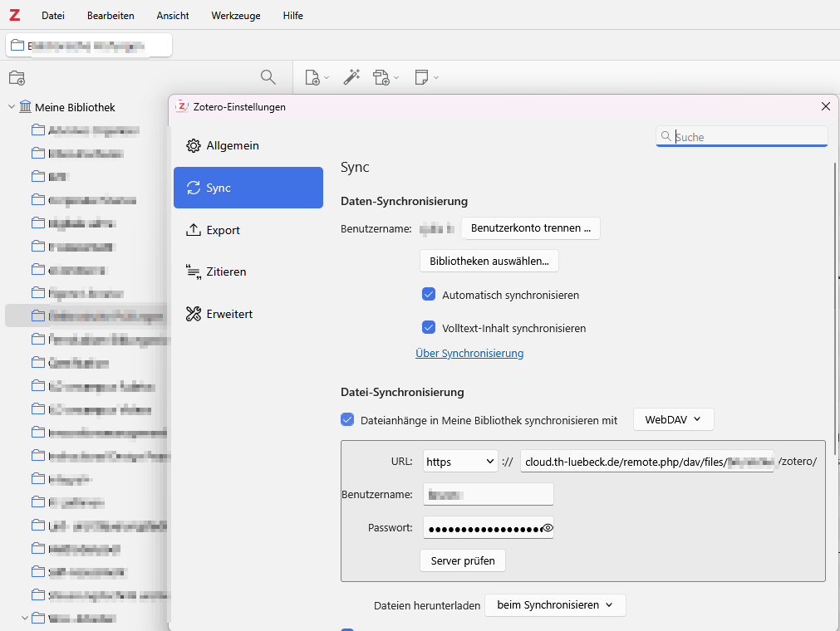
Task: Click the new note toolbar icon
Action: tap(421, 77)
